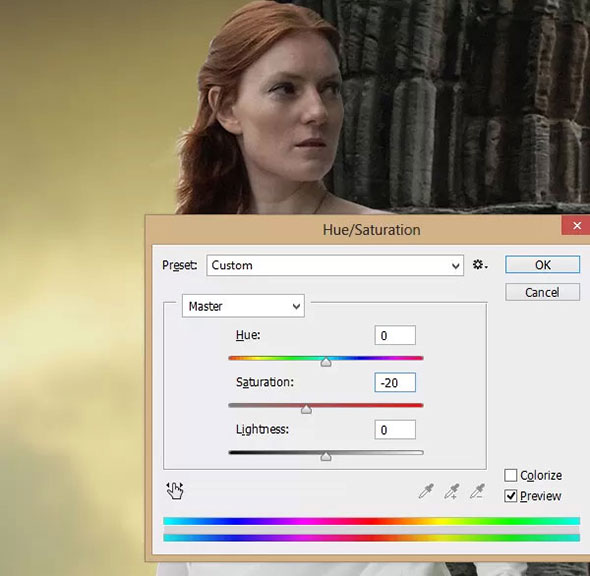
Task: Focus the Saturation value field showing -20
Action: tap(395, 382)
